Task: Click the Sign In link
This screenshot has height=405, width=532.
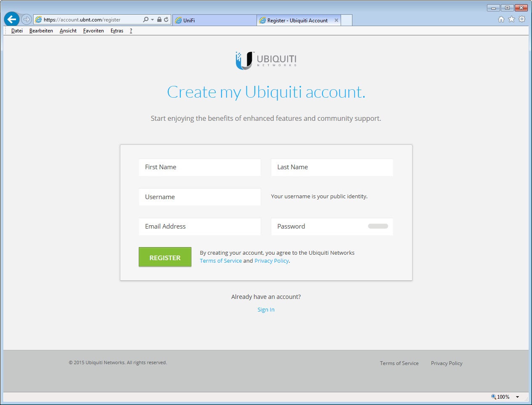Action: (266, 310)
